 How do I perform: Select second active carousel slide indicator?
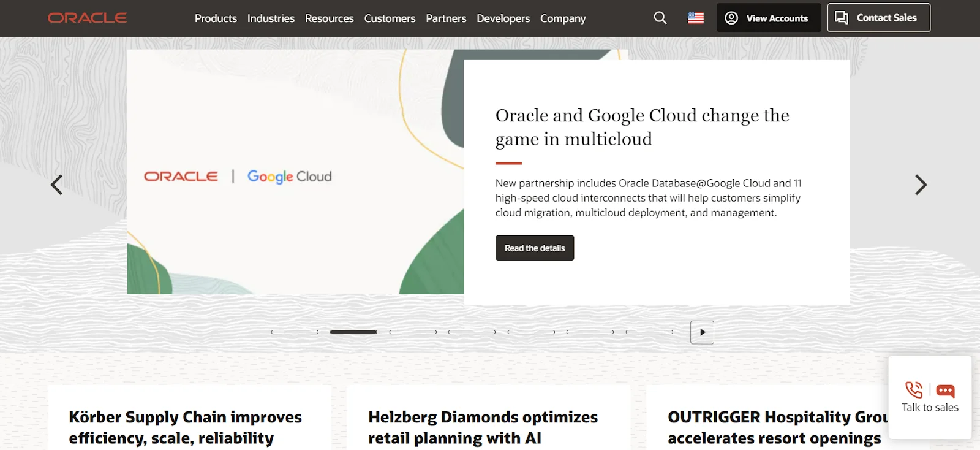tap(353, 332)
